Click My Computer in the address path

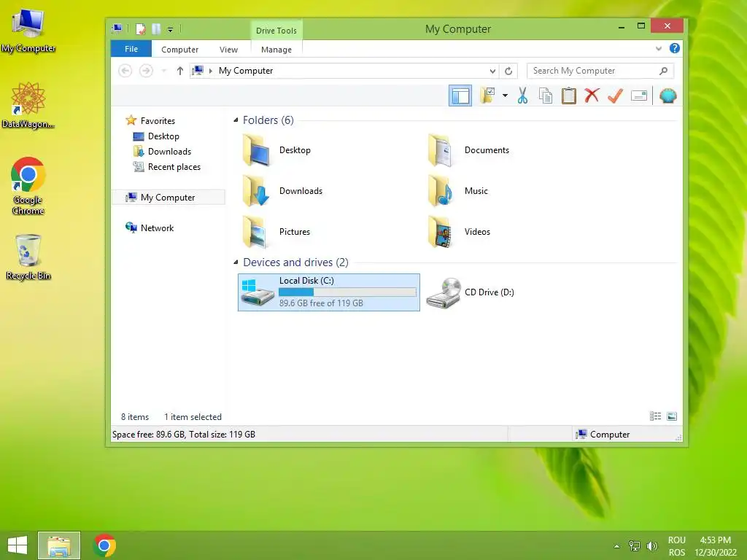(246, 71)
